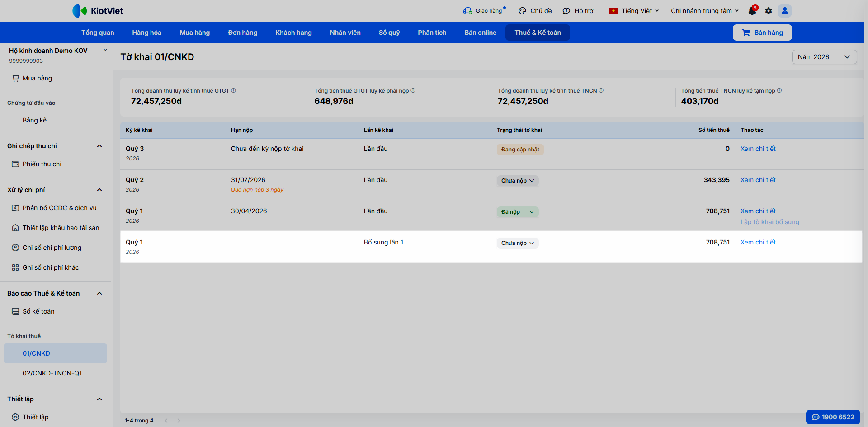Open the Đã nộp status dropdown for Quý 1

(518, 212)
